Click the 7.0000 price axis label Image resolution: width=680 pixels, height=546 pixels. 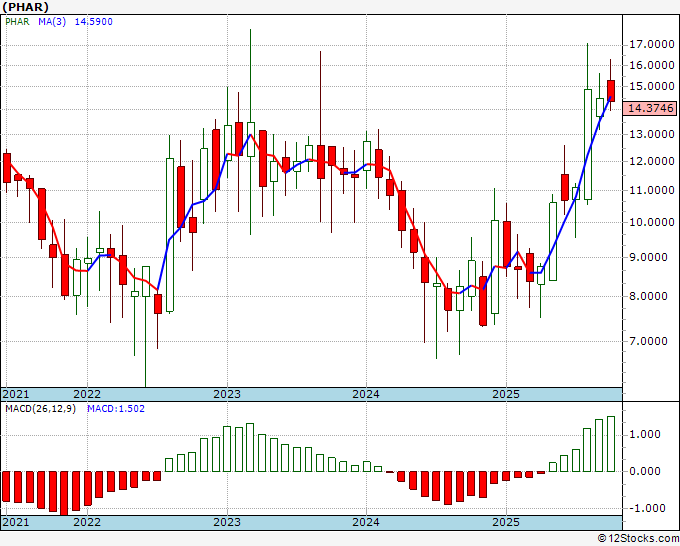[650, 341]
